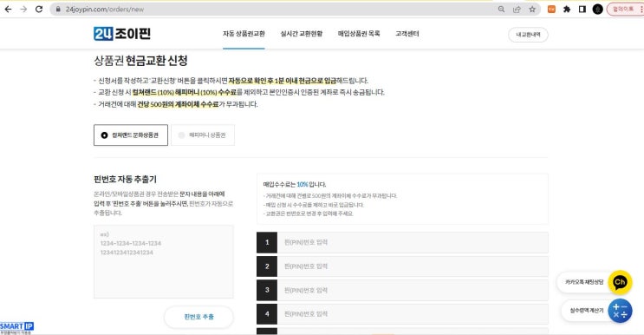The width and height of the screenshot is (644, 335).
Task: Open the blue calculator icon
Action: tap(620, 311)
